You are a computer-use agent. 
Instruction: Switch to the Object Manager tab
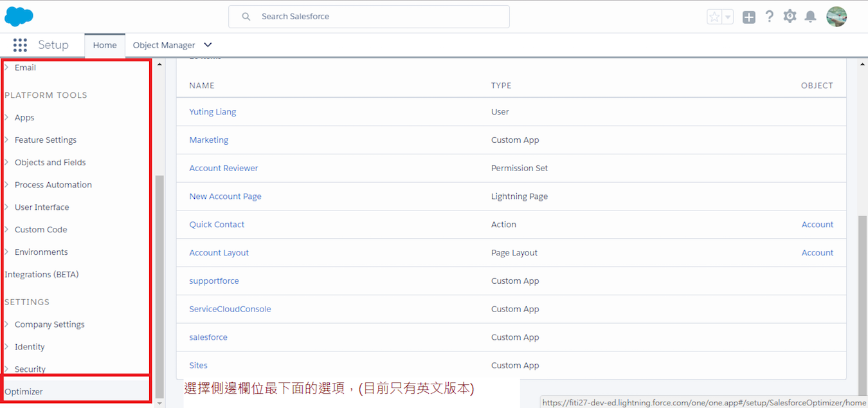(164, 45)
